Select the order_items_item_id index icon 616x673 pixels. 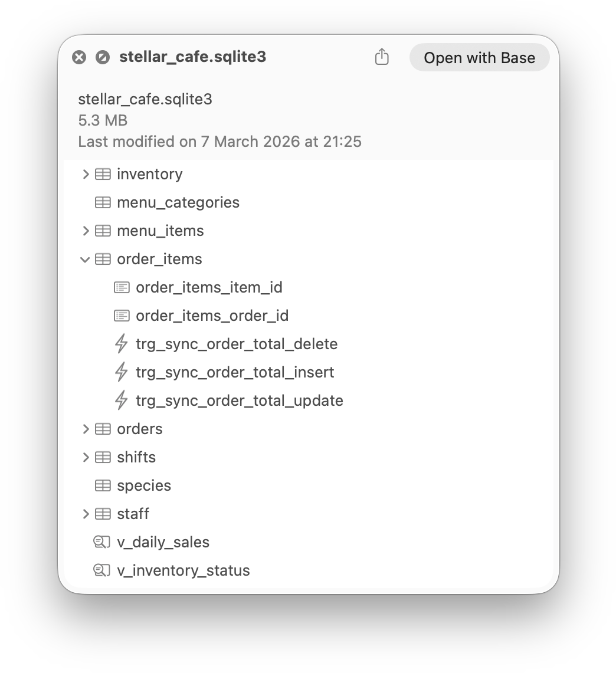[x=121, y=287]
